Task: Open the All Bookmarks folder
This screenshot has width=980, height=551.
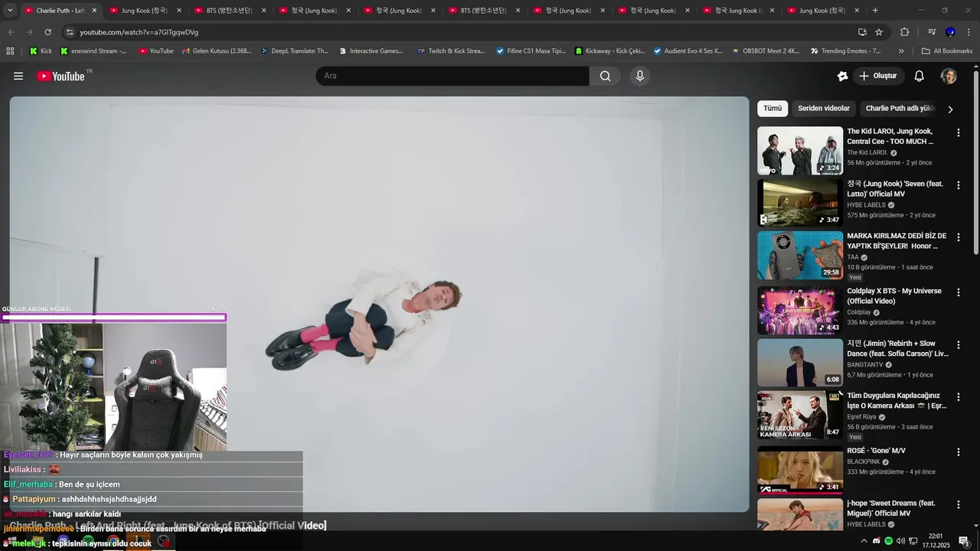Action: pos(947,51)
